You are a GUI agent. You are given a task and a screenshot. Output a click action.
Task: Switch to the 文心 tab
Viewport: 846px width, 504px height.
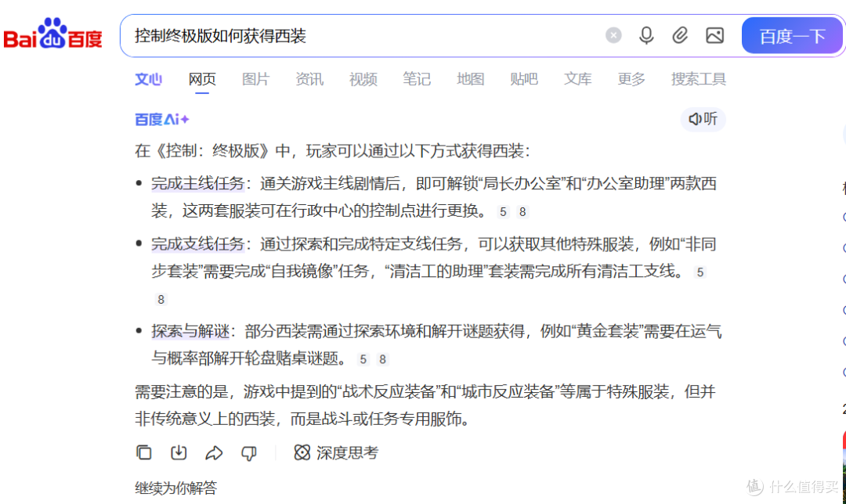[148, 79]
